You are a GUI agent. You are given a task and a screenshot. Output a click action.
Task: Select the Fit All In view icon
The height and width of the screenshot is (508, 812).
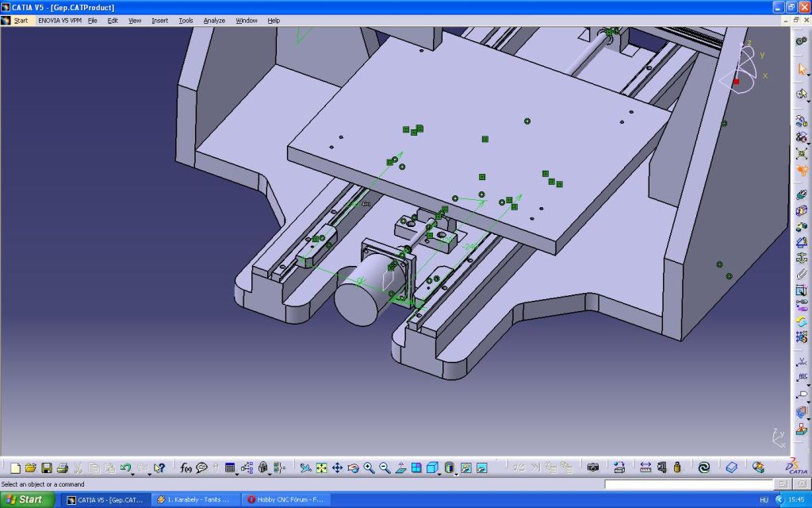point(321,468)
